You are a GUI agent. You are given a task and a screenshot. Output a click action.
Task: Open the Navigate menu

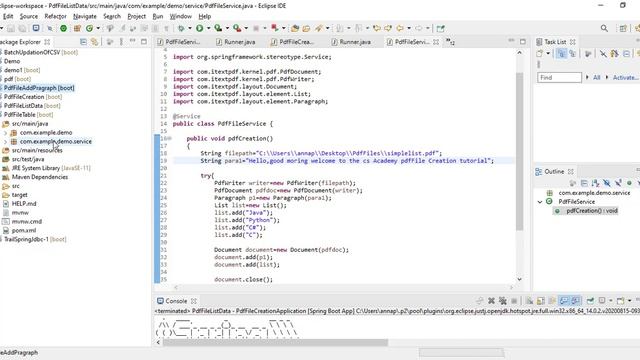pyautogui.click(x=85, y=16)
